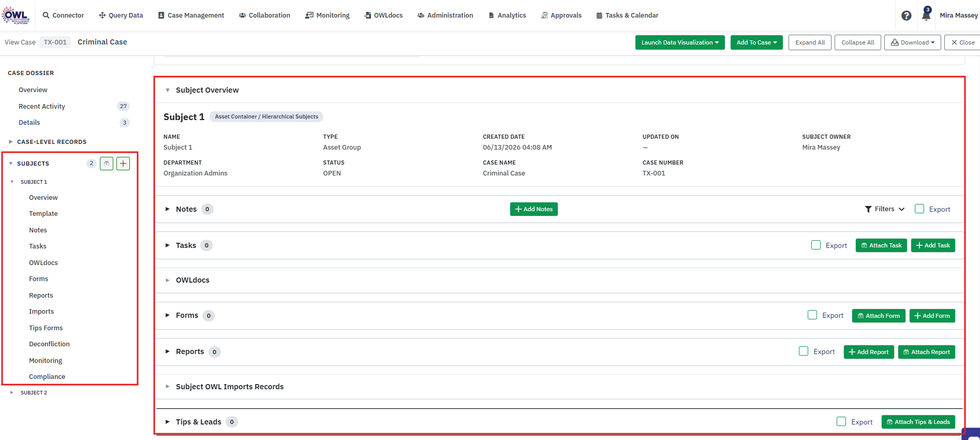980x440 pixels.
Task: Collapse the Subject 1 tree node
Action: click(12, 182)
